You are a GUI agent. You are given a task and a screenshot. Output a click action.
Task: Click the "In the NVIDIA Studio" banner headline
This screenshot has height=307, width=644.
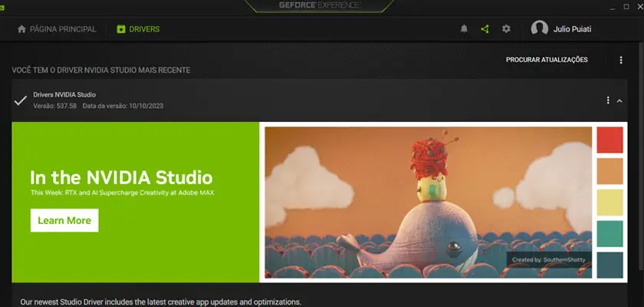click(x=122, y=177)
